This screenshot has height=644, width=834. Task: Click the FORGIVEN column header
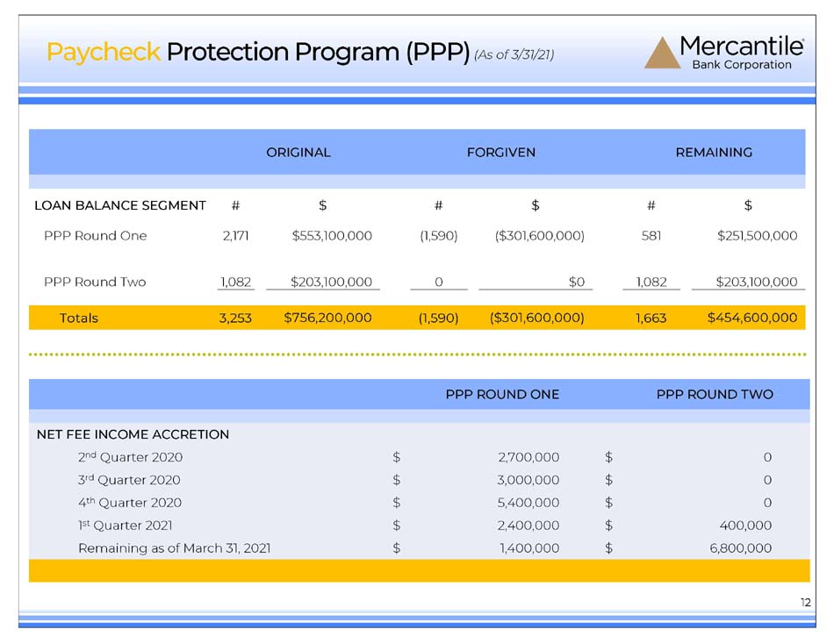click(501, 153)
